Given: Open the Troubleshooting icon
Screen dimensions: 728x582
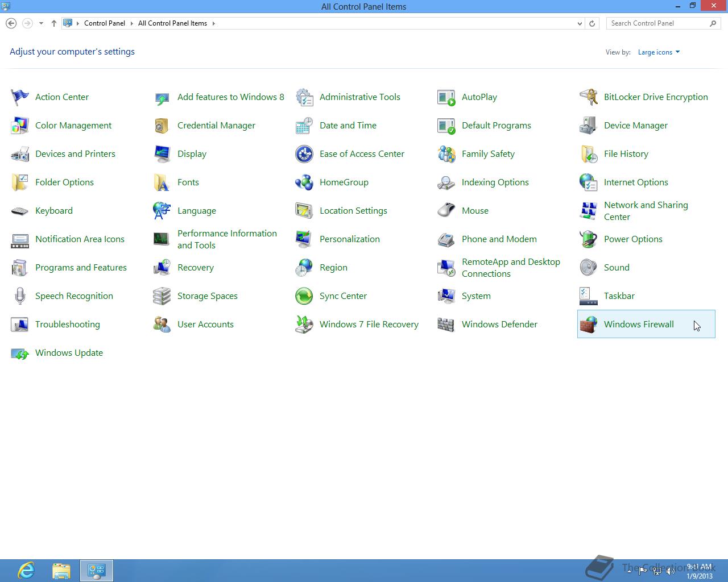Looking at the screenshot, I should click(x=20, y=325).
